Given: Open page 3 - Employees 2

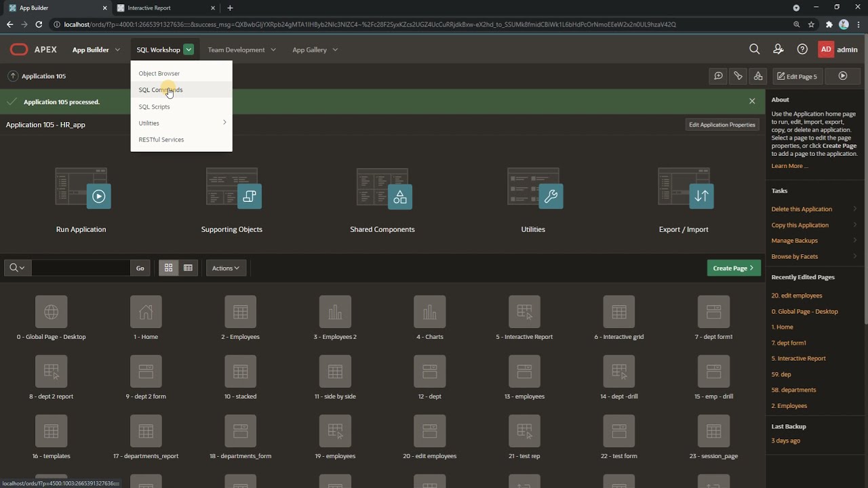Looking at the screenshot, I should [x=335, y=312].
